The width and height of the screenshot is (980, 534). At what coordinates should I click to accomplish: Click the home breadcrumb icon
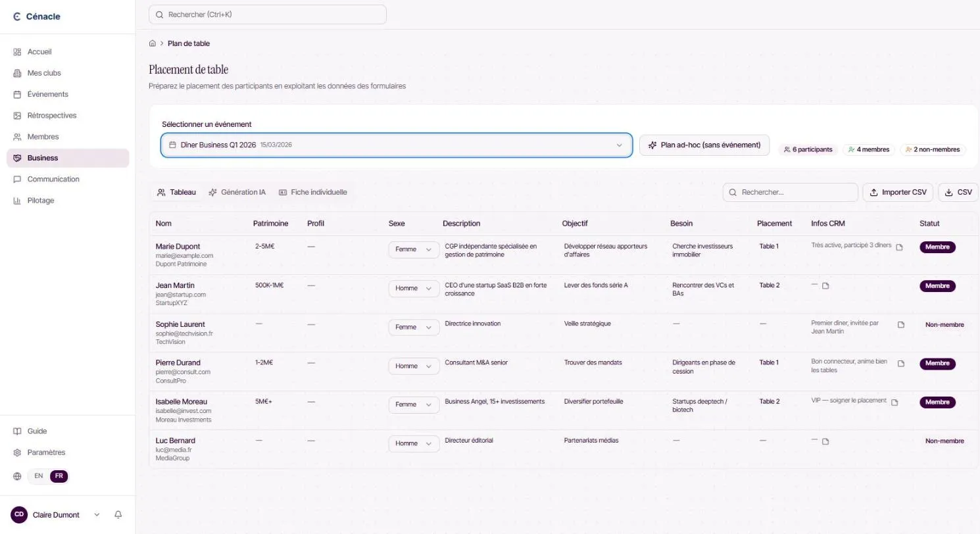(x=153, y=43)
